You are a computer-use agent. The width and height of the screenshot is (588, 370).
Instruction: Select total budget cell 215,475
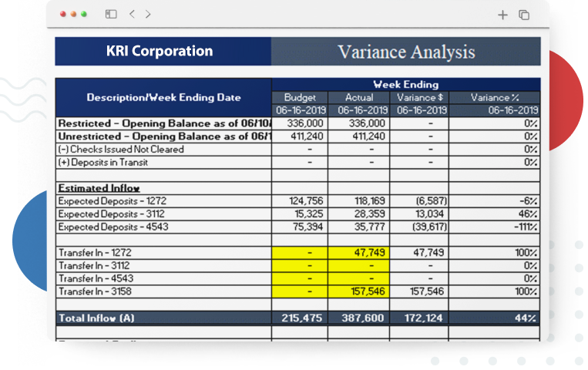click(x=300, y=318)
